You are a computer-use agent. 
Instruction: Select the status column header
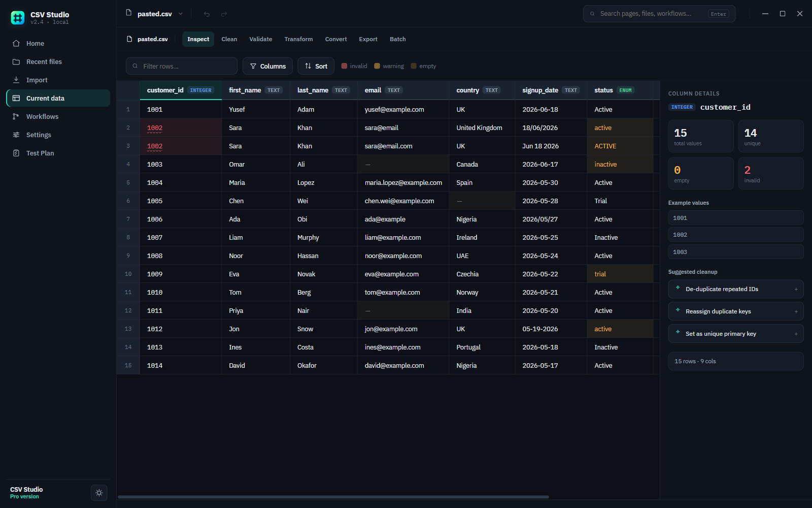pyautogui.click(x=620, y=90)
